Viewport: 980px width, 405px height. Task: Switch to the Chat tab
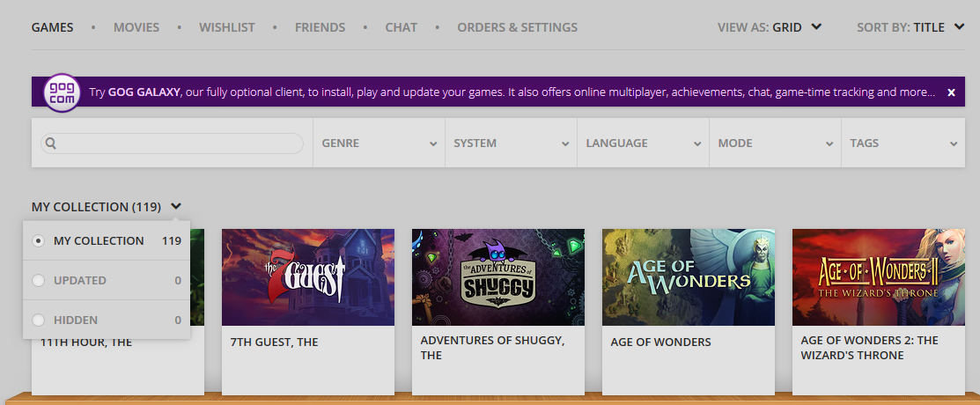(402, 27)
